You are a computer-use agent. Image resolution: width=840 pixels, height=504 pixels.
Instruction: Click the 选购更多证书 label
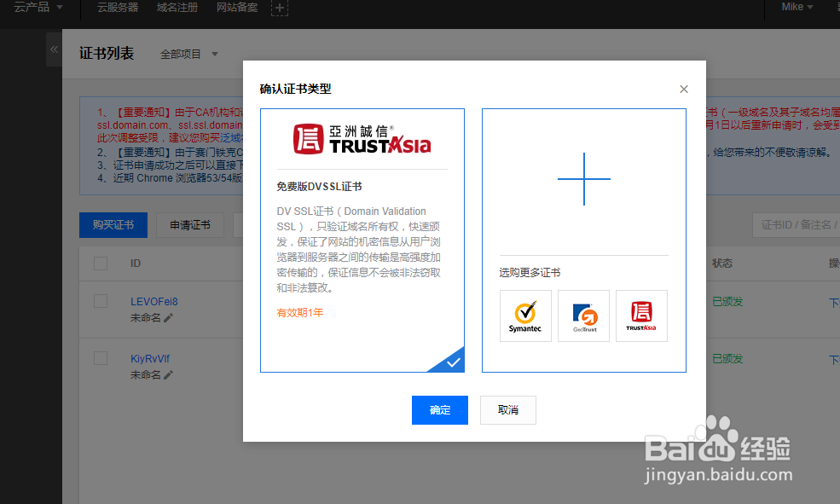tap(530, 273)
